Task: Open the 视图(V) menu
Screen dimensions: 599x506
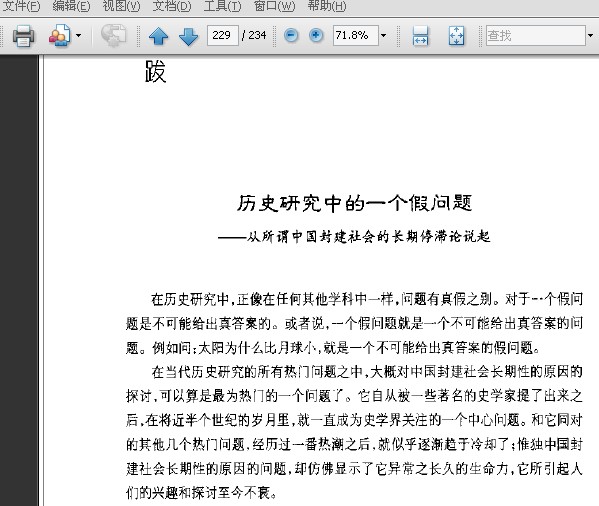Action: point(121,6)
